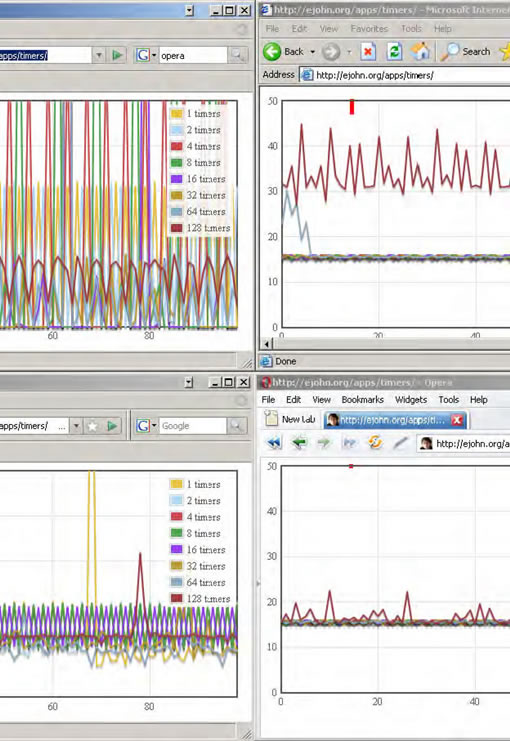Click the title-bar dropdown arrow above the 'opera' search box
This screenshot has height=741, width=510.
(x=189, y=10)
